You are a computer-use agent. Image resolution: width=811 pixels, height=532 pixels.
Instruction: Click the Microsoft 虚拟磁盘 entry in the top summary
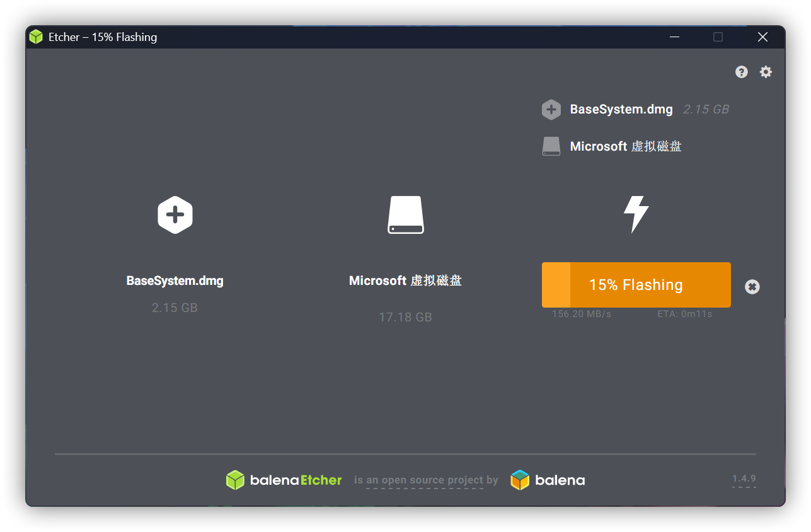point(626,146)
